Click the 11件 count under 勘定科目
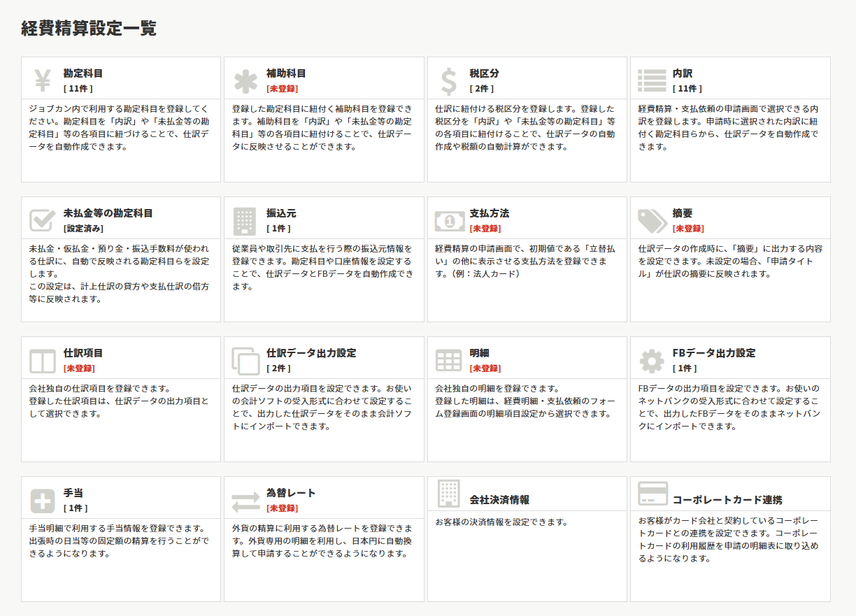The image size is (856, 616). [x=78, y=89]
